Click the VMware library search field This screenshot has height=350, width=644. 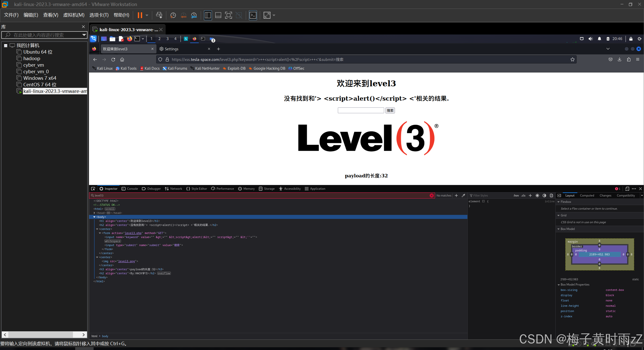pyautogui.click(x=44, y=35)
